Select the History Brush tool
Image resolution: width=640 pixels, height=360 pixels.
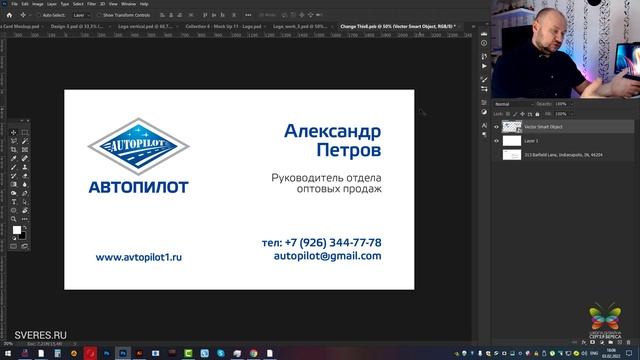(x=13, y=176)
